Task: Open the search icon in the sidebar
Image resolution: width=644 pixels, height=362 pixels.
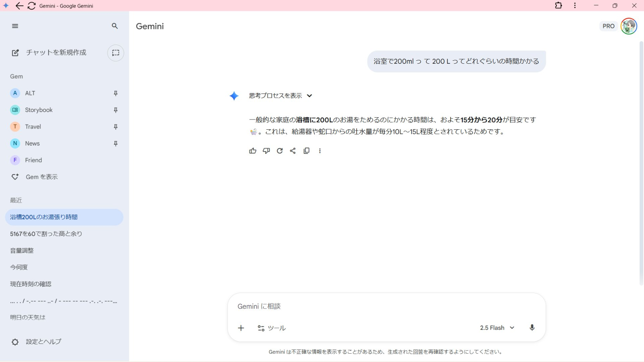Action: 115,26
